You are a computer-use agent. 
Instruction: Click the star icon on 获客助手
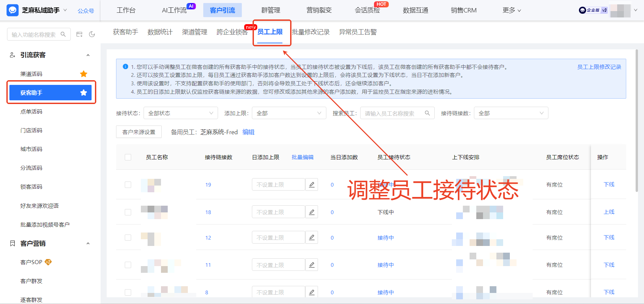pos(84,93)
